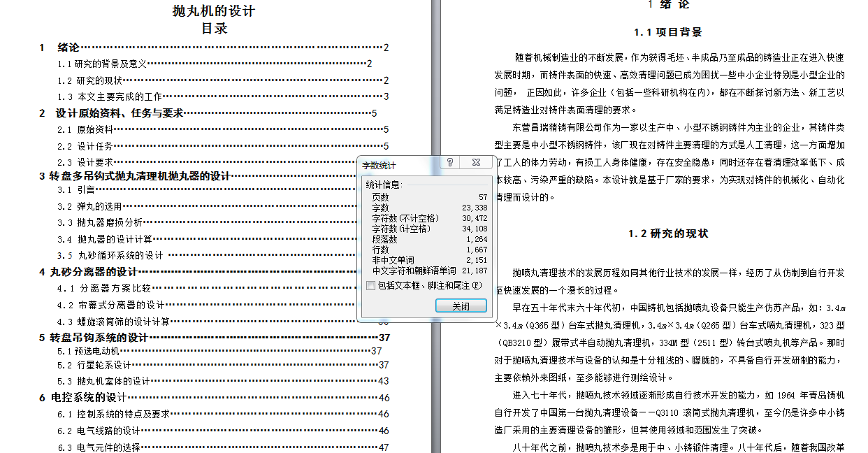Viewport: 868px width, 453px height.
Task: Click paragraph starting 进入七十年代
Action: [x=670, y=412]
